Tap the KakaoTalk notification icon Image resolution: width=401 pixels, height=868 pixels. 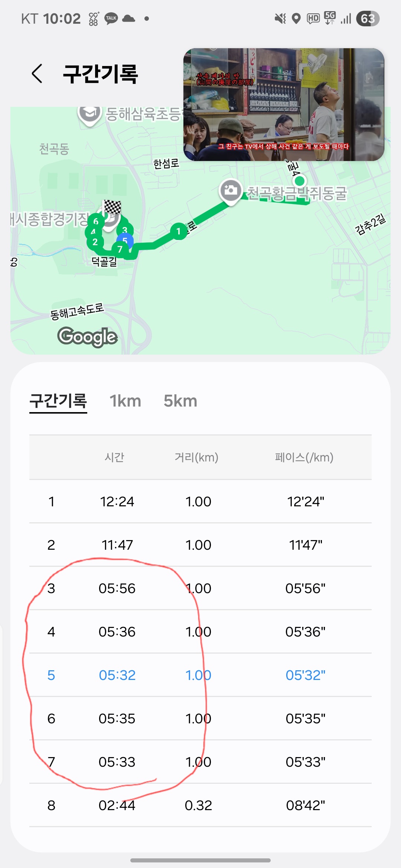click(x=111, y=19)
